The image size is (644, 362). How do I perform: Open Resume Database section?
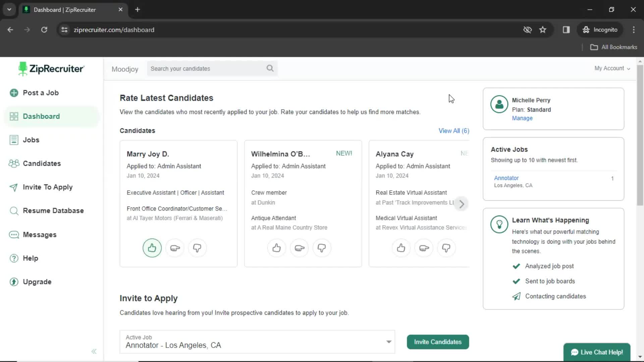(53, 210)
